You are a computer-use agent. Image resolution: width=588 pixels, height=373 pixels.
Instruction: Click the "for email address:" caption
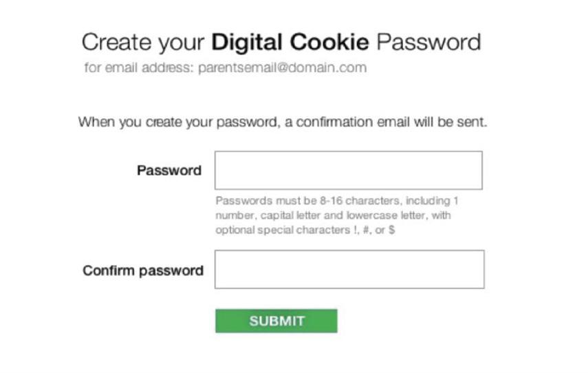pos(140,67)
